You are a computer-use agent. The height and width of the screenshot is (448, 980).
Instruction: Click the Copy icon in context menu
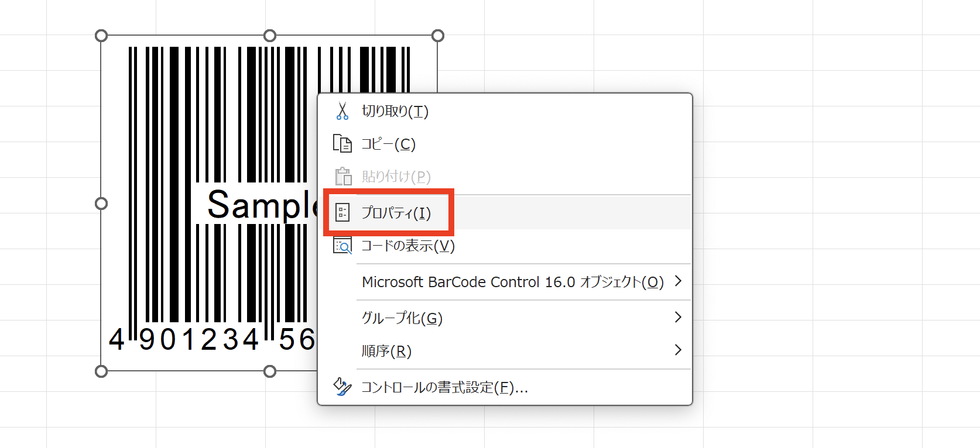pyautogui.click(x=342, y=144)
